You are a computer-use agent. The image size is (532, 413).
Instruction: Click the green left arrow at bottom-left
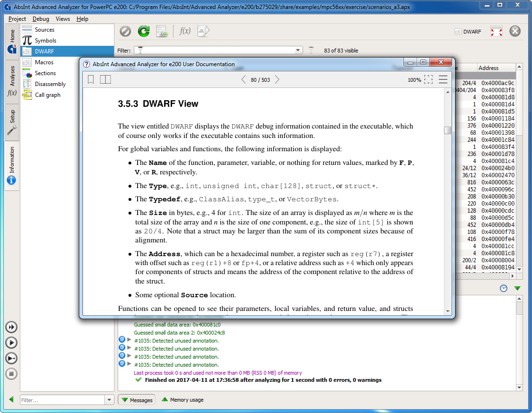click(11, 399)
